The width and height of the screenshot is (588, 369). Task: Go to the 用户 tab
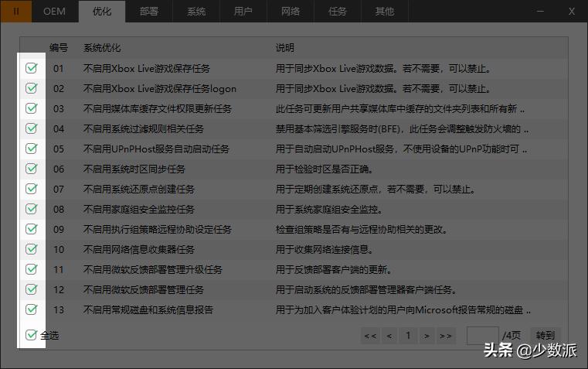pyautogui.click(x=243, y=12)
